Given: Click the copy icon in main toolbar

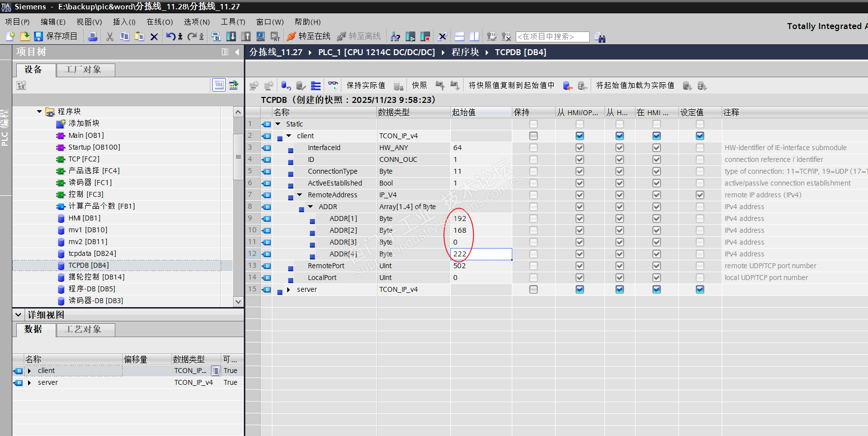Looking at the screenshot, I should point(125,36).
